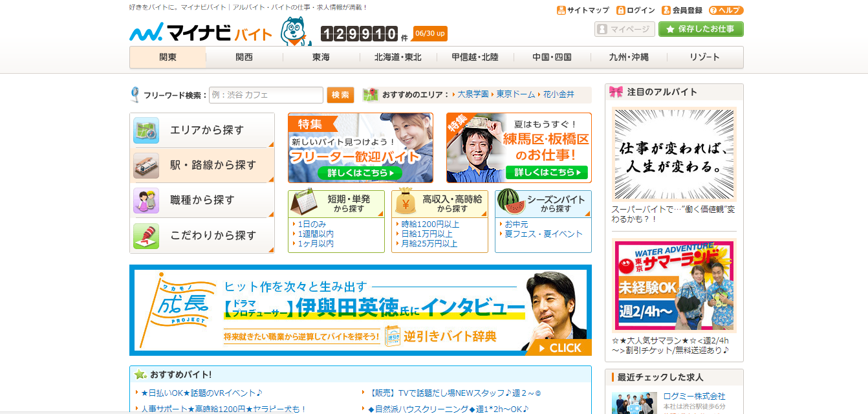The image size is (868, 414).
Task: Click the map icon beside エリアから探す
Action: pyautogui.click(x=146, y=131)
